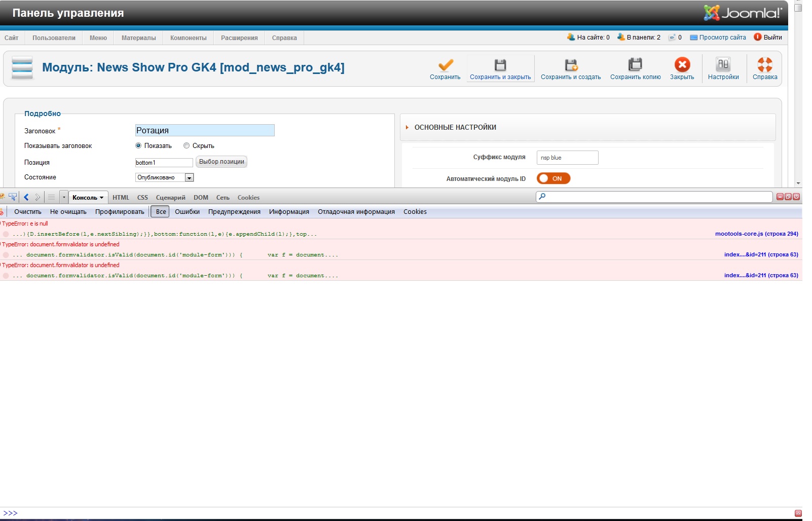Screen dimensions: 812x521
Task: Click the Joomla! logo
Action: (x=743, y=13)
